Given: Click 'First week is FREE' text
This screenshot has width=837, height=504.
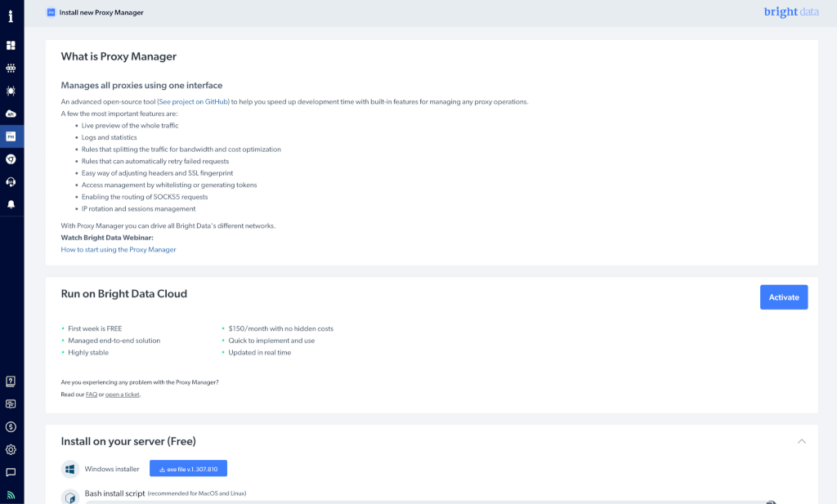Looking at the screenshot, I should (x=95, y=329).
